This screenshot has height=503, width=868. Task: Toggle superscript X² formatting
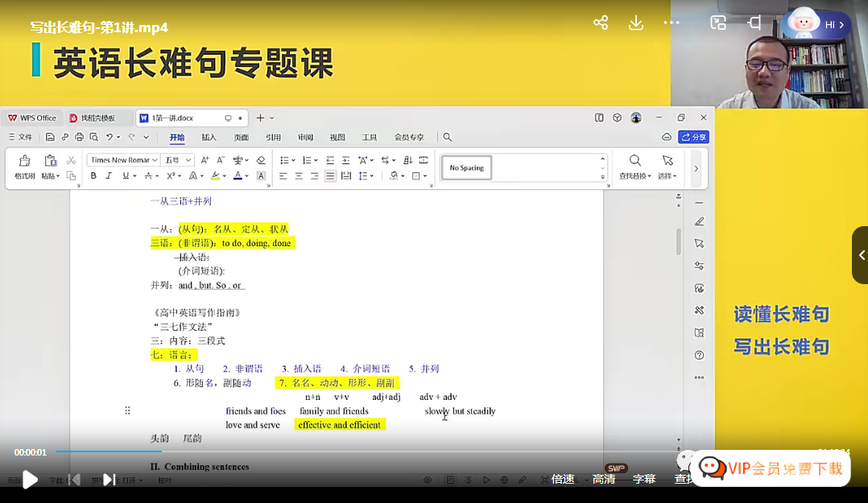pyautogui.click(x=171, y=176)
